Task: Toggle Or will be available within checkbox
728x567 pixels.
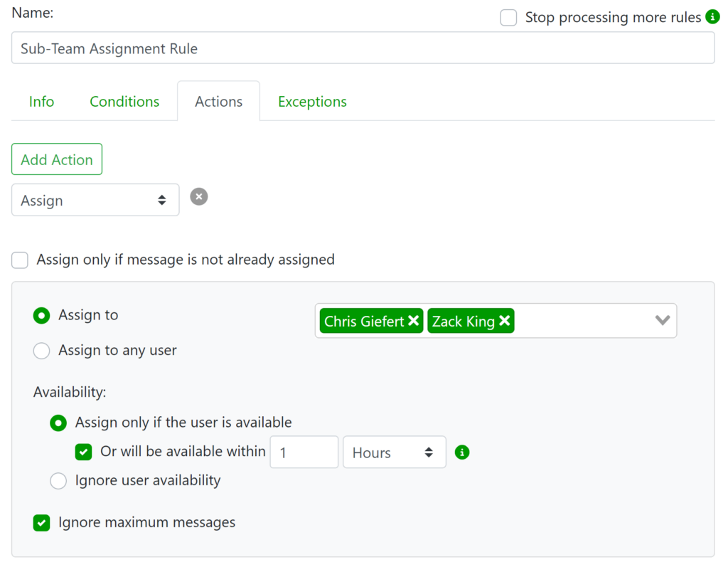Action: [x=84, y=452]
